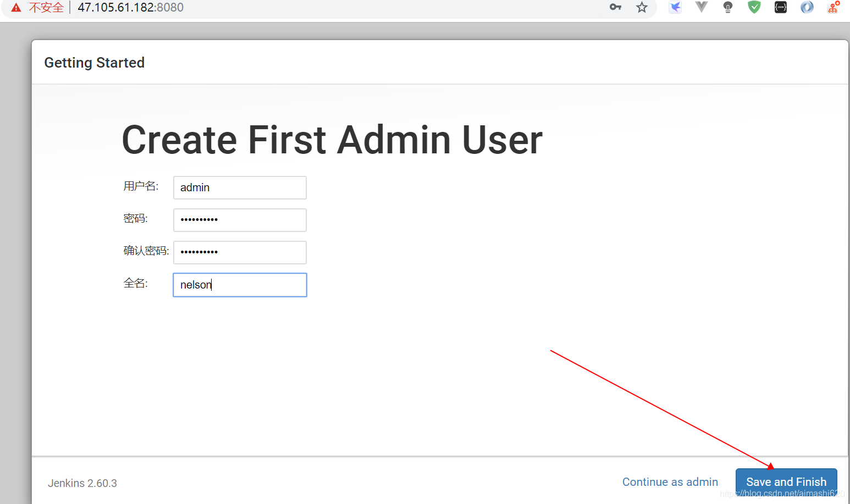Click the 确认密码 label

pyautogui.click(x=146, y=251)
